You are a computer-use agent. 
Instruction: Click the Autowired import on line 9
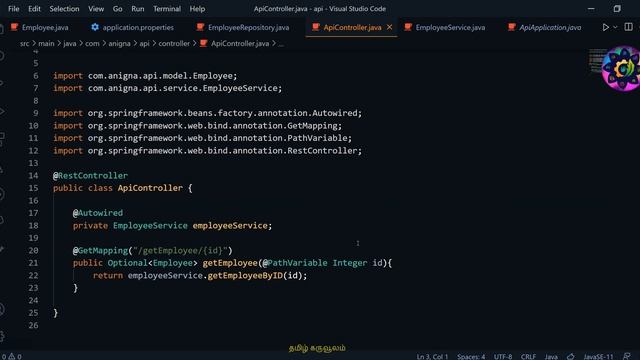[x=207, y=113]
